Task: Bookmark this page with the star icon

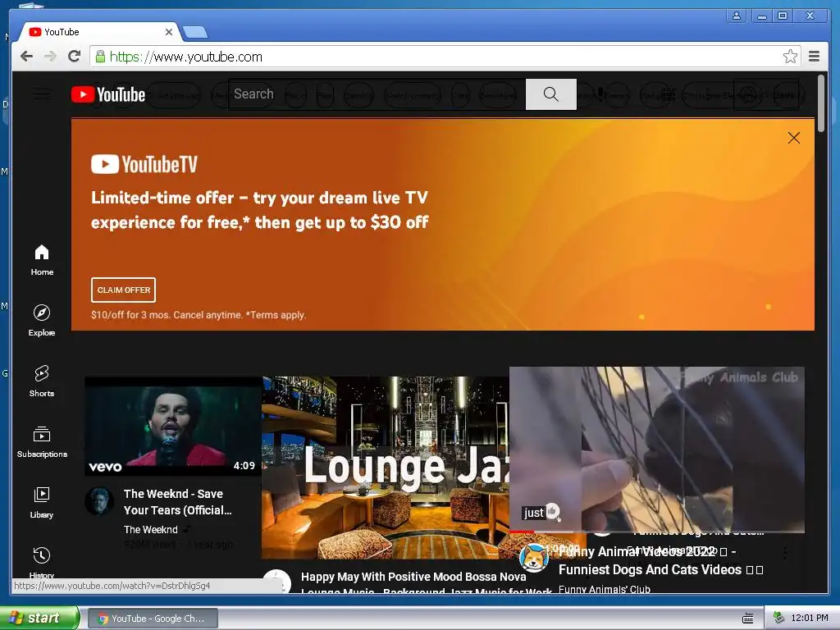Action: tap(790, 57)
